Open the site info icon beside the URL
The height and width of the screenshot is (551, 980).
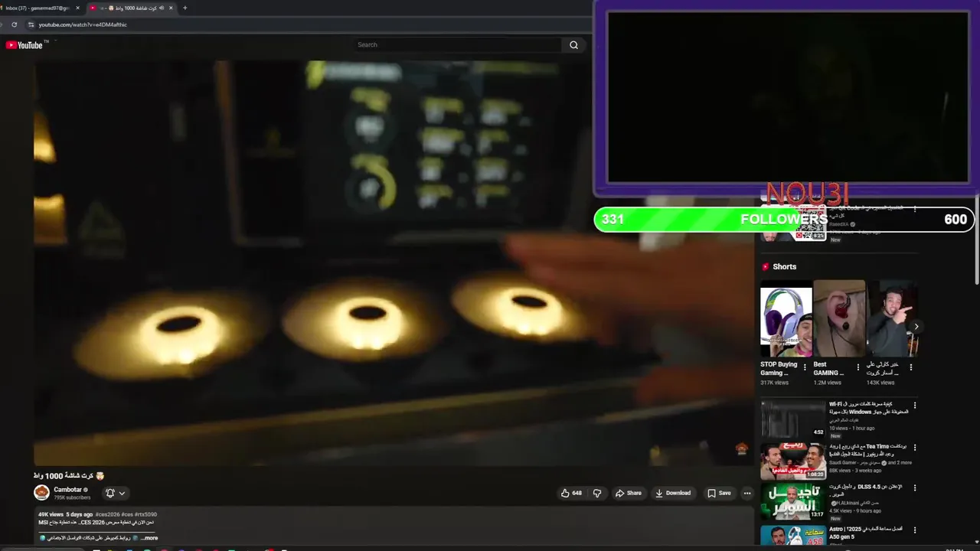coord(31,24)
